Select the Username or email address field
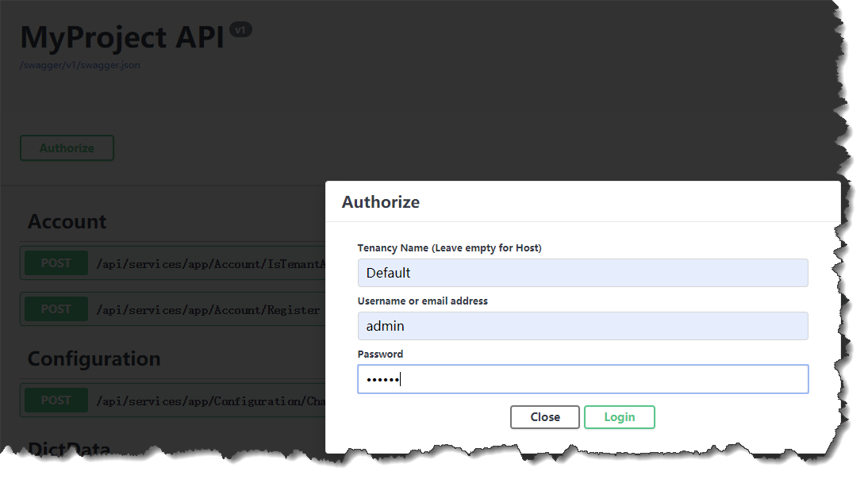This screenshot has width=868, height=479. coord(583,326)
